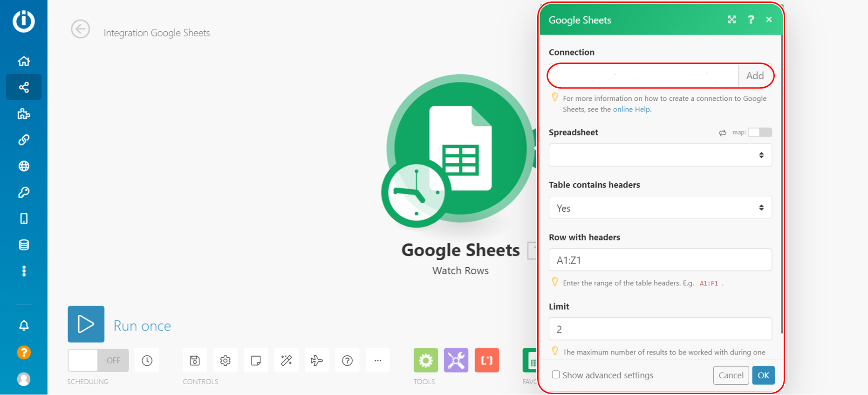Viewport: 868px width, 395px height.
Task: Select the Google Sheets module on the canvas
Action: (x=461, y=148)
